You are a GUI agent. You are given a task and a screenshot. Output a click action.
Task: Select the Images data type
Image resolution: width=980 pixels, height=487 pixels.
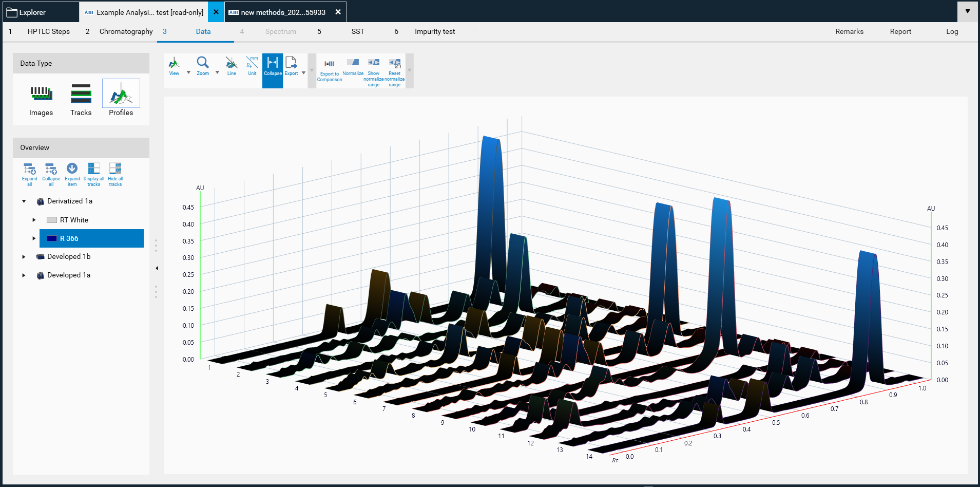pyautogui.click(x=41, y=101)
